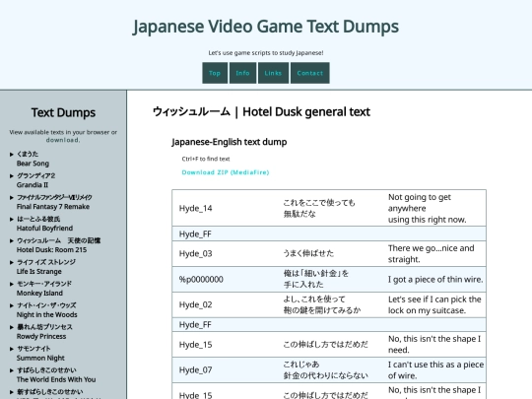Click the 'Ctrl+F to find text' hint

coord(206,159)
